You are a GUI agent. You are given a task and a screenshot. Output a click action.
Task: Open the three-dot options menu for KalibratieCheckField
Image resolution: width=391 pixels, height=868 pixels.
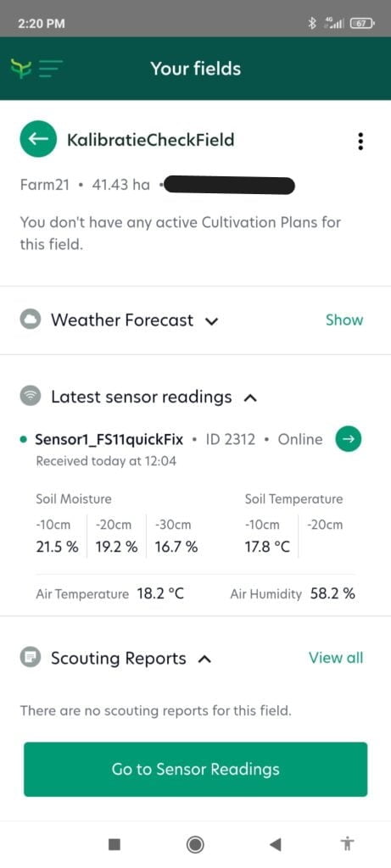(x=360, y=142)
